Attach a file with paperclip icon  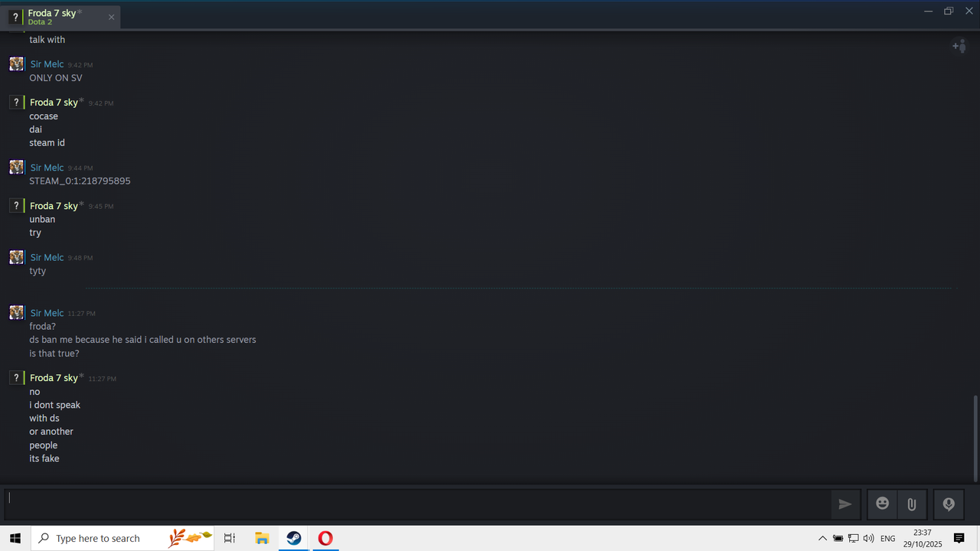coord(911,504)
